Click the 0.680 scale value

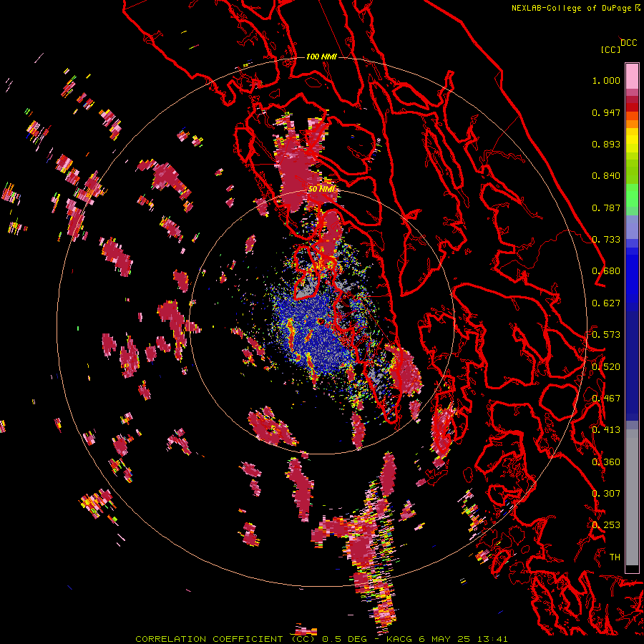pos(606,271)
